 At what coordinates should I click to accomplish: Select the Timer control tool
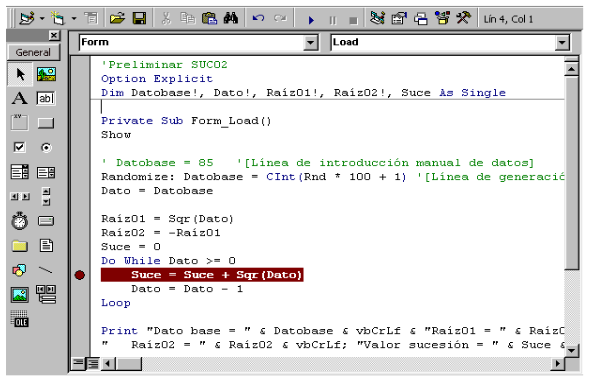pos(19,221)
